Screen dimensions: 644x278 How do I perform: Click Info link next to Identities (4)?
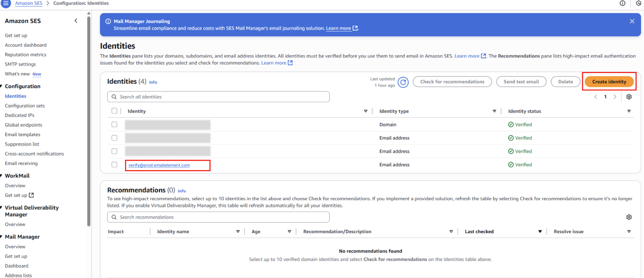click(153, 82)
